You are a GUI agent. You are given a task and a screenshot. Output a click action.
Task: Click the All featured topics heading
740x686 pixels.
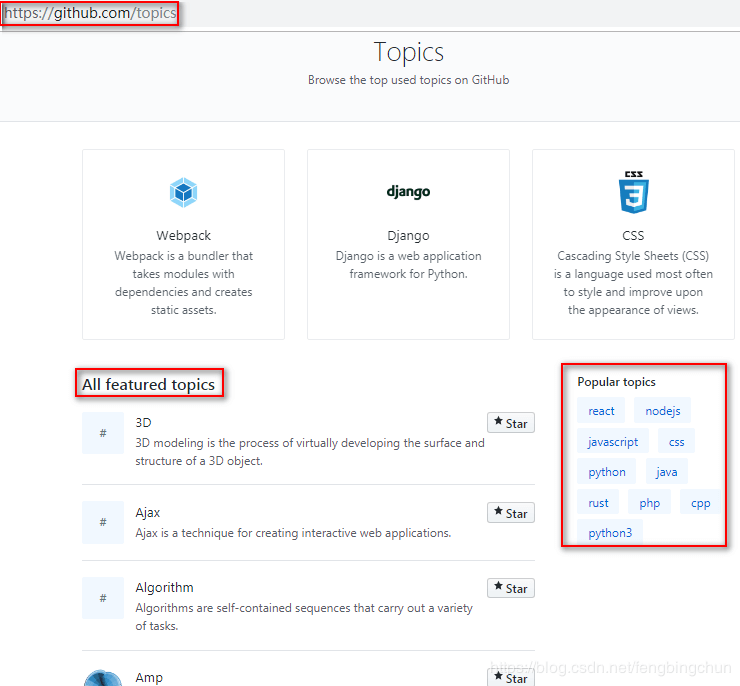148,384
